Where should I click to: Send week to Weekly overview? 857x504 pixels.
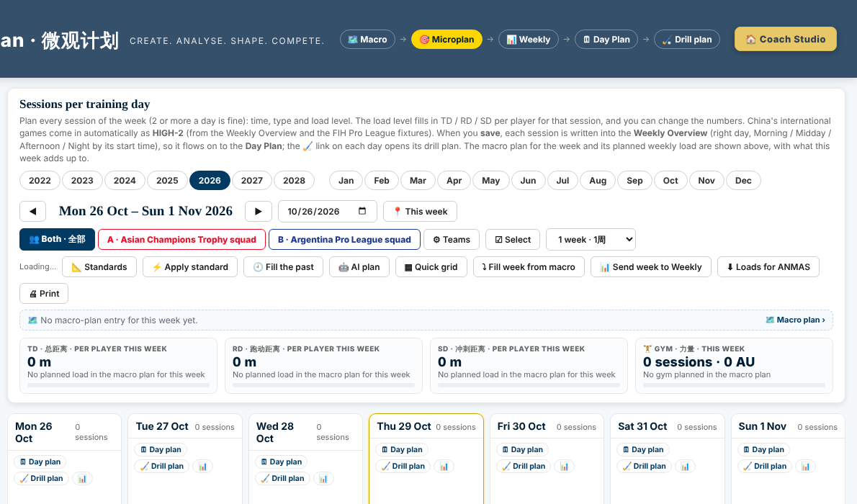651,266
